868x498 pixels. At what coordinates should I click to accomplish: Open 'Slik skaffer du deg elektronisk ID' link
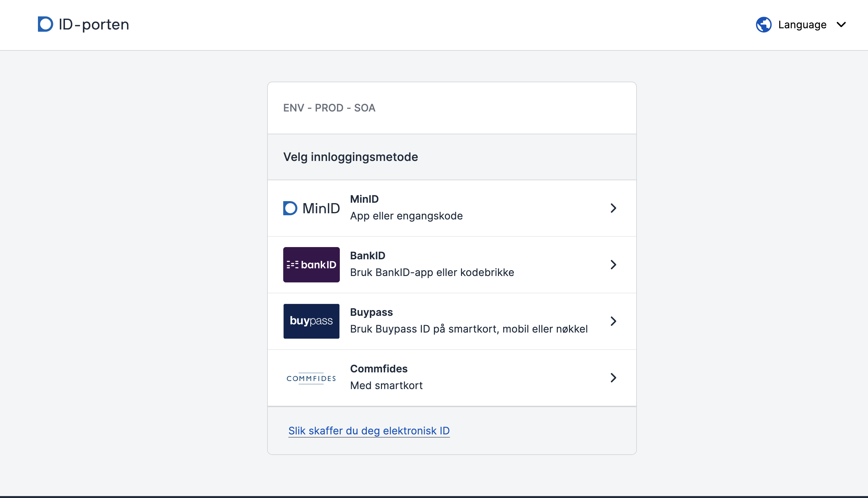[x=369, y=431]
